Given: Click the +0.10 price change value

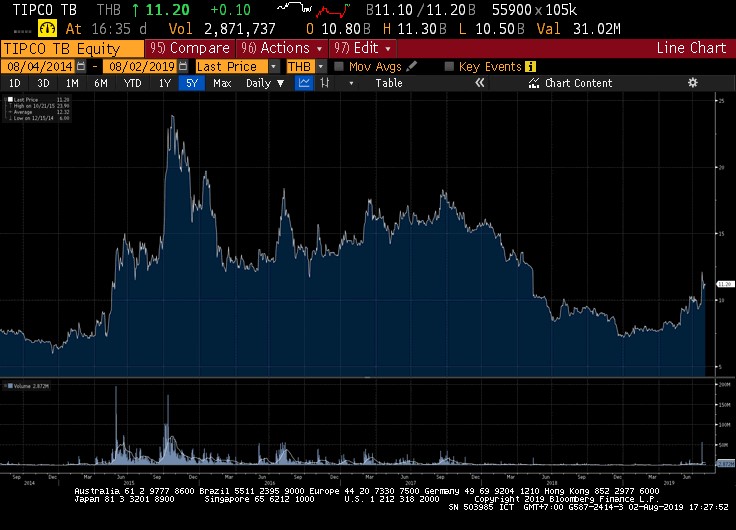Looking at the screenshot, I should click(230, 10).
